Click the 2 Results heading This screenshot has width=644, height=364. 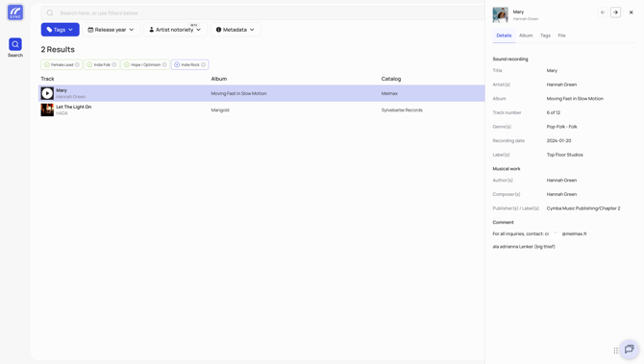(58, 49)
